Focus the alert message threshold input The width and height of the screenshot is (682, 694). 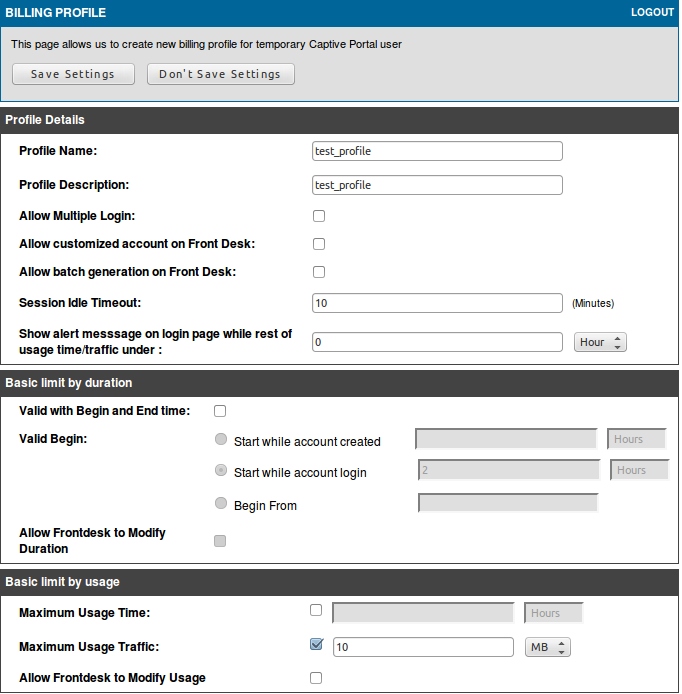pyautogui.click(x=437, y=342)
